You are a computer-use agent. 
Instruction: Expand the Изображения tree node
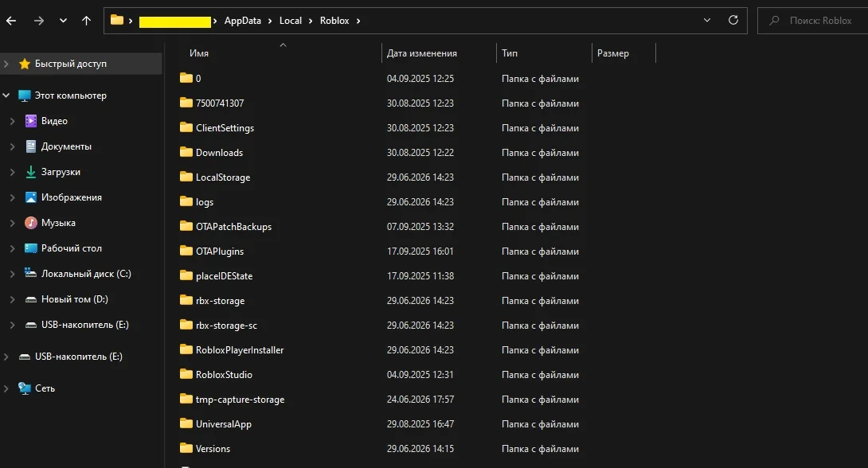tap(12, 197)
